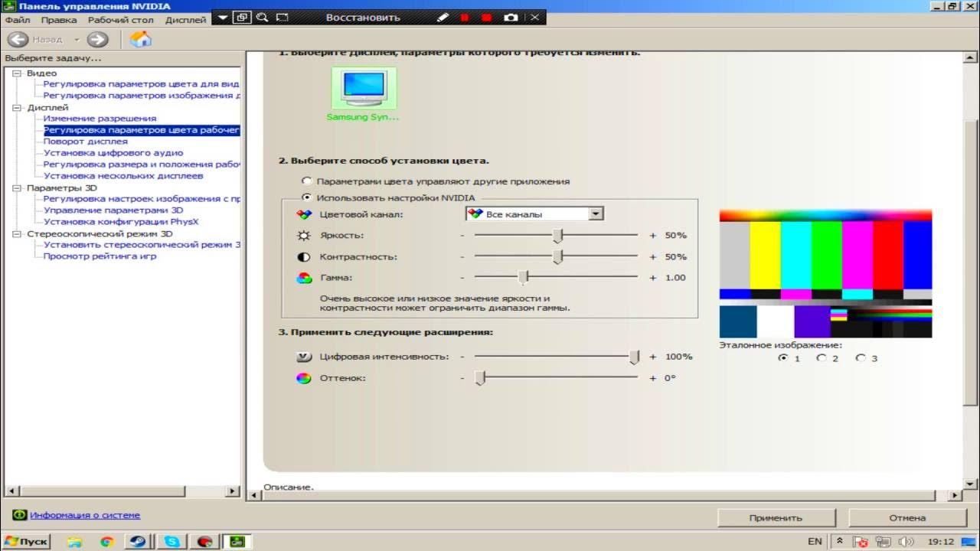Collapse the Параметры 3D tree node

pos(18,187)
